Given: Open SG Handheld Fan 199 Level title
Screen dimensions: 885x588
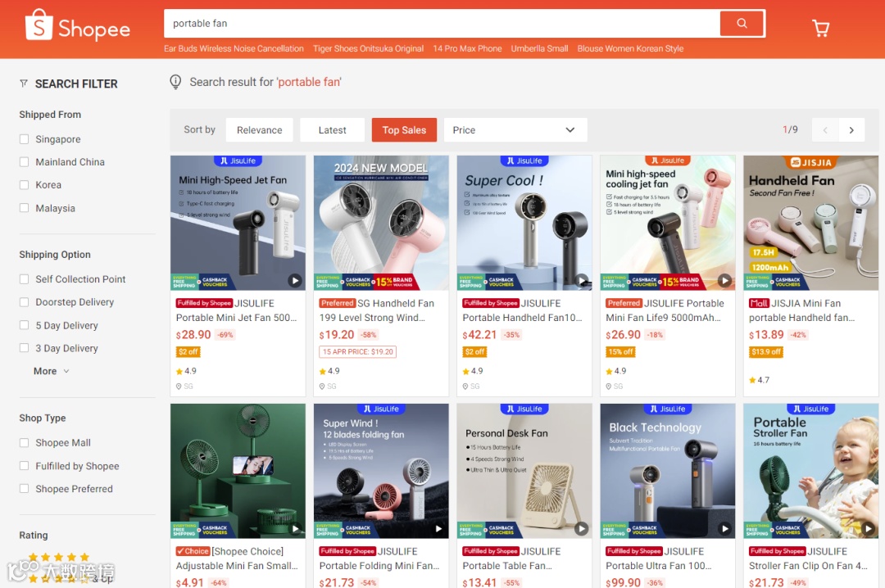Looking at the screenshot, I should pos(376,310).
